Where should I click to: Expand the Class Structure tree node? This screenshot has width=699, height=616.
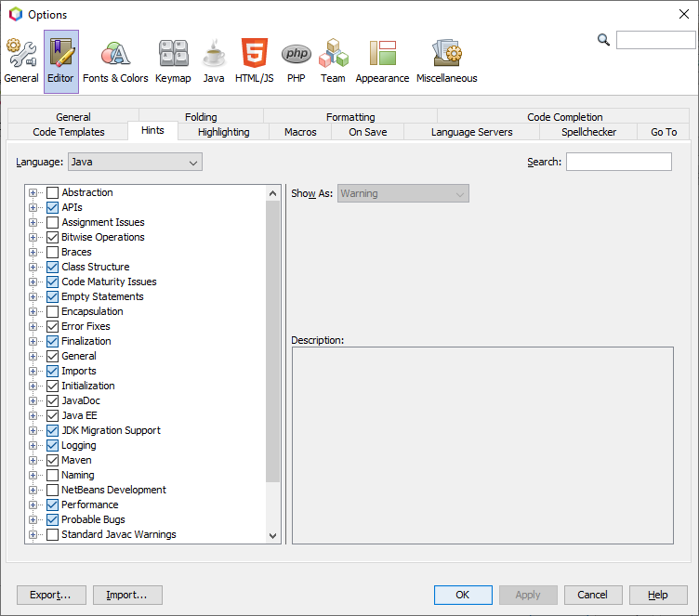pos(33,268)
